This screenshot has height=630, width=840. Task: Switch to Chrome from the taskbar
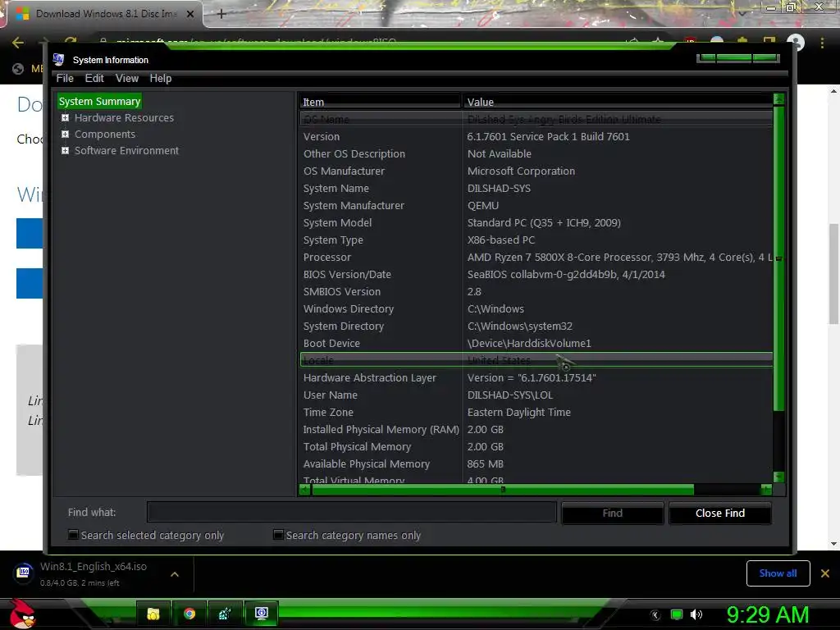pos(189,614)
